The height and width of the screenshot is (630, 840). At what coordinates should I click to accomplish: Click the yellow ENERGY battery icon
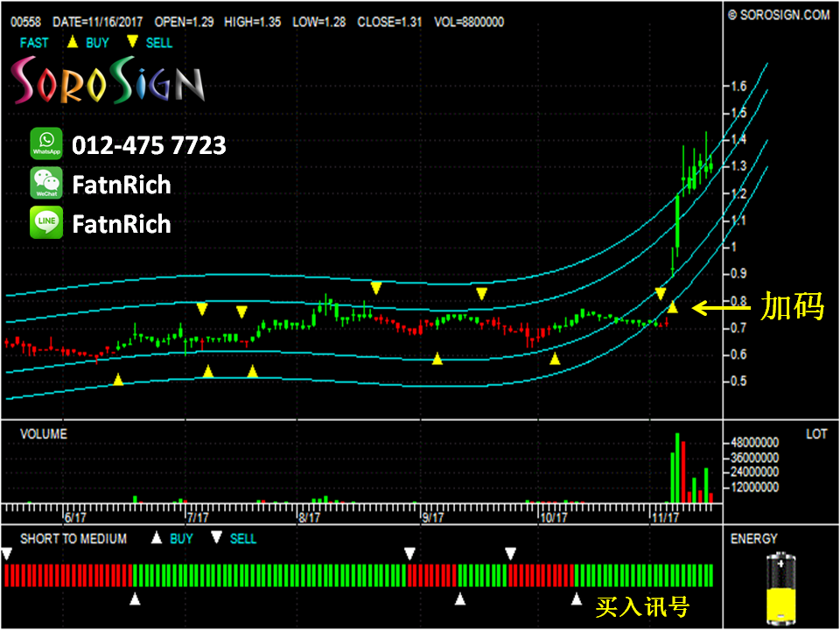tap(781, 589)
